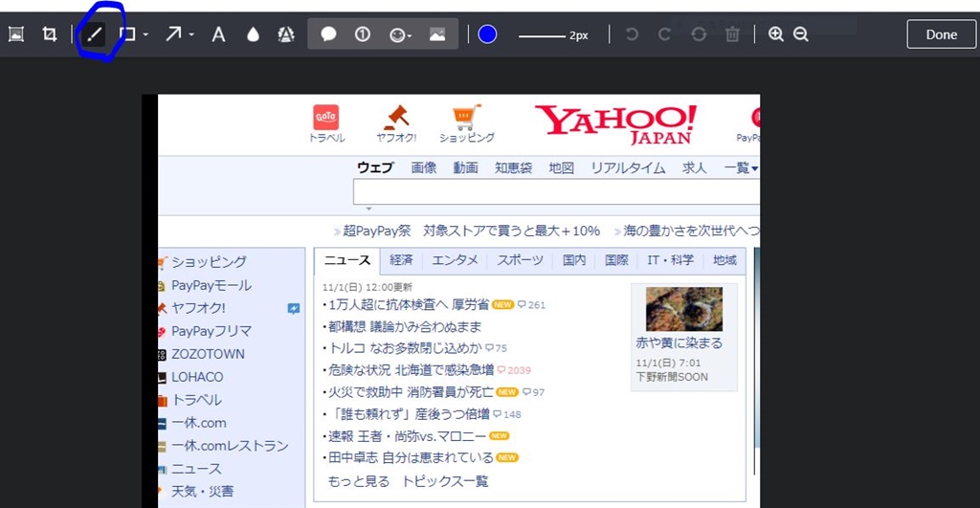Open headline 1万人超に抗体検査へ 厚労省
Image resolution: width=980 pixels, height=508 pixels.
point(409,304)
